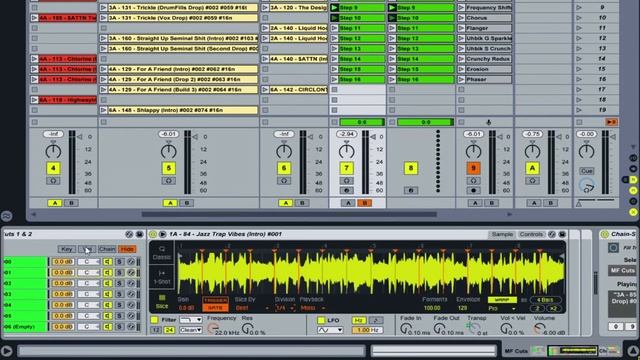Click the filter Frequency knob
The width and height of the screenshot is (640, 360).
[x=213, y=328]
